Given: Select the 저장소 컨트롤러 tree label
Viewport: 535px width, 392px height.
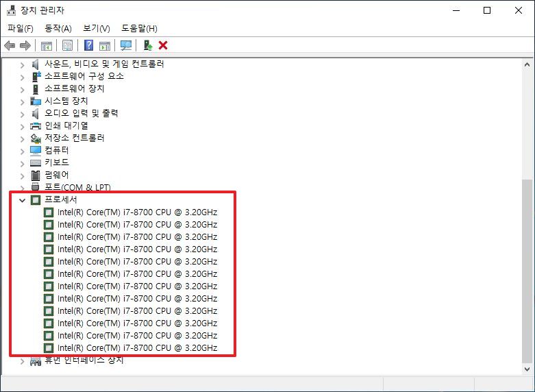Looking at the screenshot, I should [75, 138].
